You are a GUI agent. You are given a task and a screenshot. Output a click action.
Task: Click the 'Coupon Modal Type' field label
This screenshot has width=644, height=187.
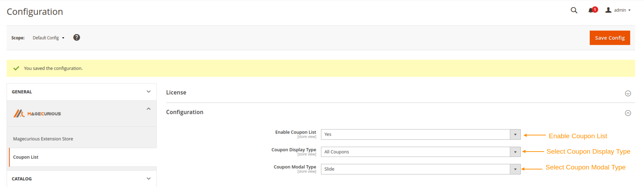pyautogui.click(x=295, y=167)
